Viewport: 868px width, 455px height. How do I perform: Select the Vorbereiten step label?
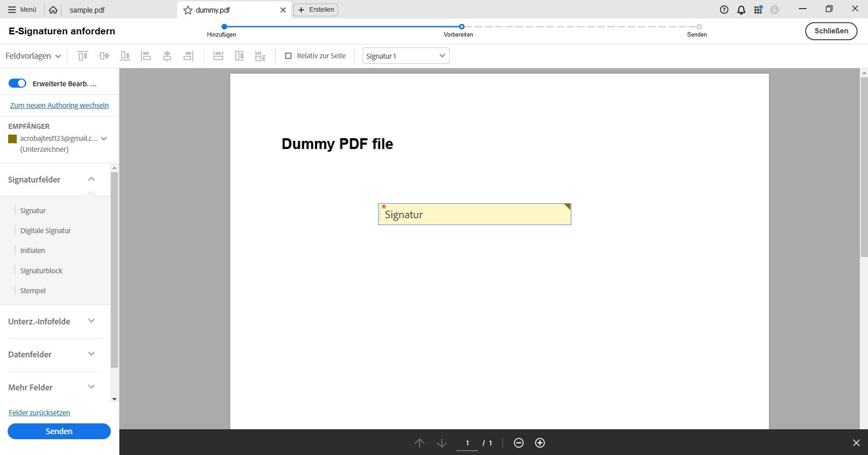point(458,34)
